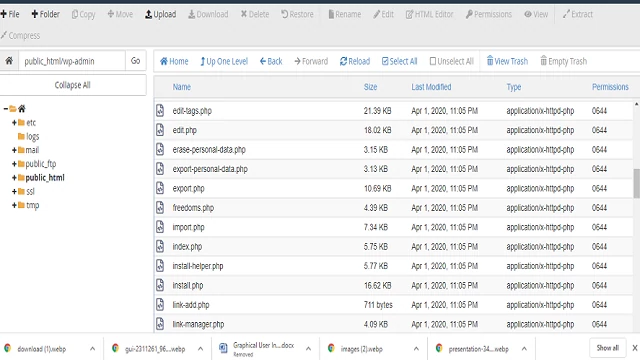The height and width of the screenshot is (360, 640).
Task: Select the install.php file name
Action: [x=188, y=285]
